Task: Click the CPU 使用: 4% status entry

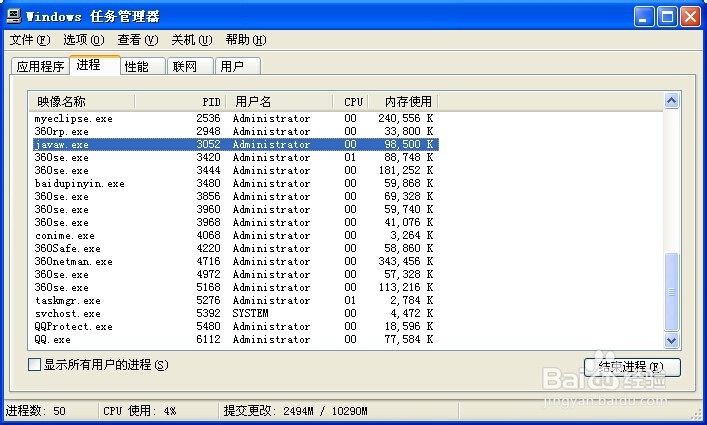Action: pyautogui.click(x=140, y=411)
